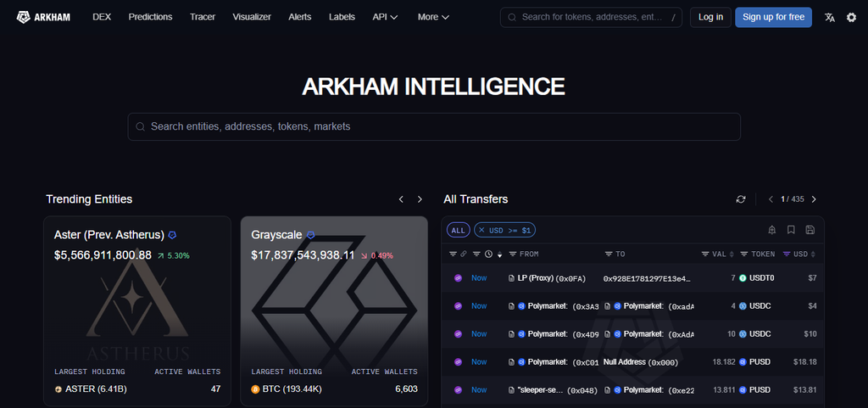
Task: Go to previous All Transfers page
Action: tap(771, 199)
